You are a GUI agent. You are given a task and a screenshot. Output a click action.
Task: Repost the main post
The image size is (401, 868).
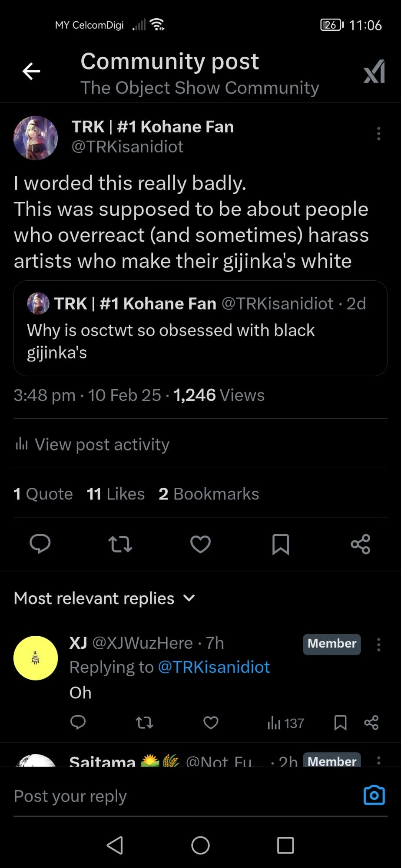click(120, 545)
